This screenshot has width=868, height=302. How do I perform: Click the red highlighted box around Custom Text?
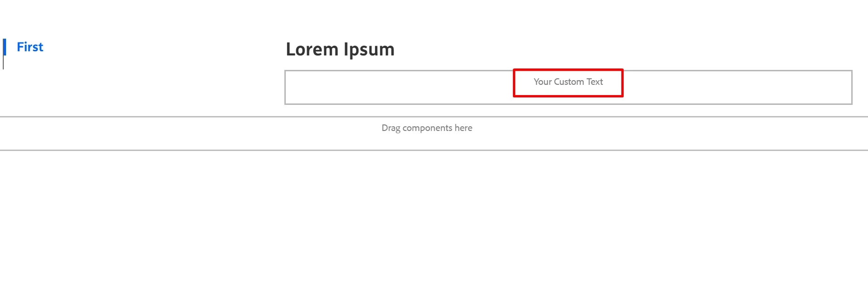point(568,83)
